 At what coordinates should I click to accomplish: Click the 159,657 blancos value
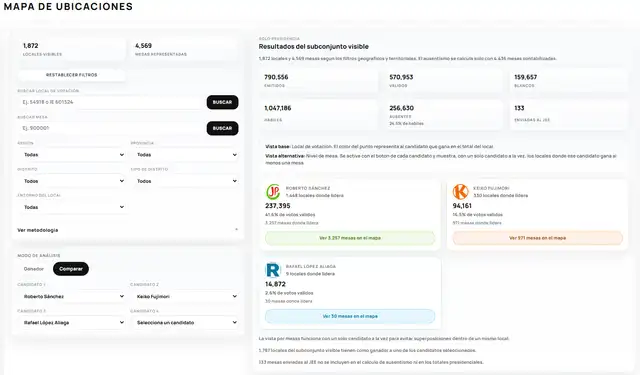pos(526,77)
